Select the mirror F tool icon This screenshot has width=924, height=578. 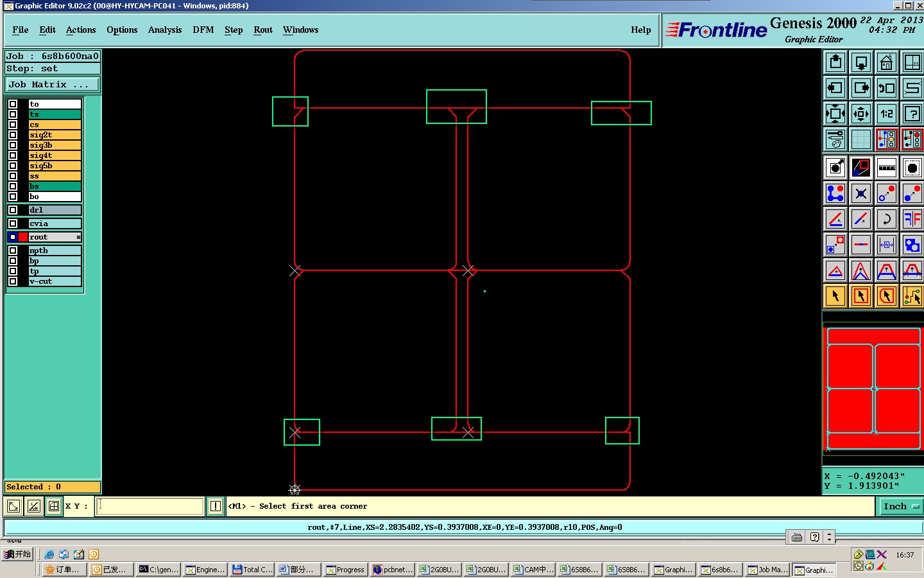pyautogui.click(x=912, y=219)
